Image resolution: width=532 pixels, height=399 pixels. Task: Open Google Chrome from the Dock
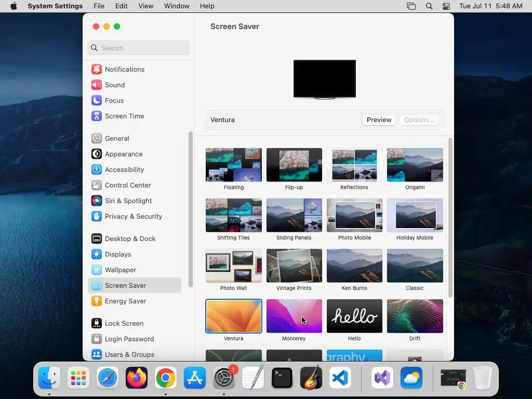166,378
